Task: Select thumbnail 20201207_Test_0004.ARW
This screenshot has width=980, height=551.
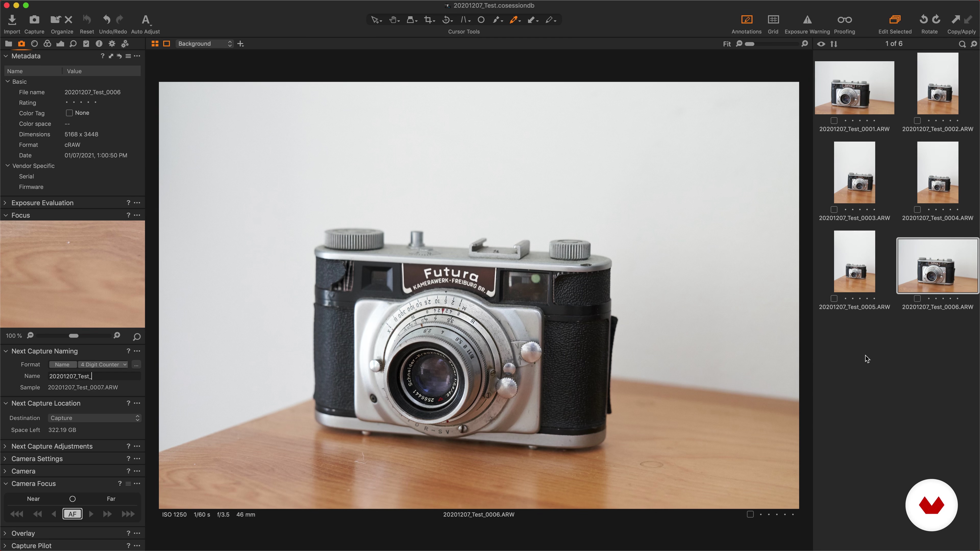Action: coord(937,173)
